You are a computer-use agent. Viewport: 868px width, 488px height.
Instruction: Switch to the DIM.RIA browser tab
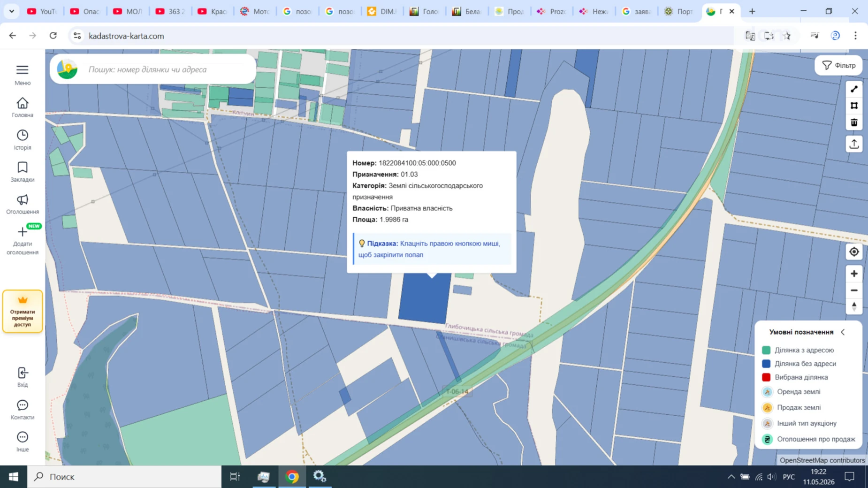[382, 11]
